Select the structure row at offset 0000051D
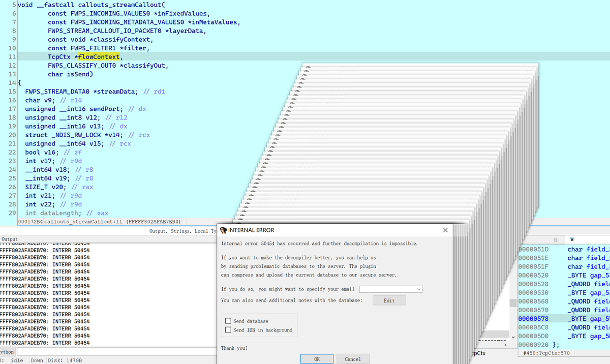Viewport: 610px width, 364px height. pos(564,249)
